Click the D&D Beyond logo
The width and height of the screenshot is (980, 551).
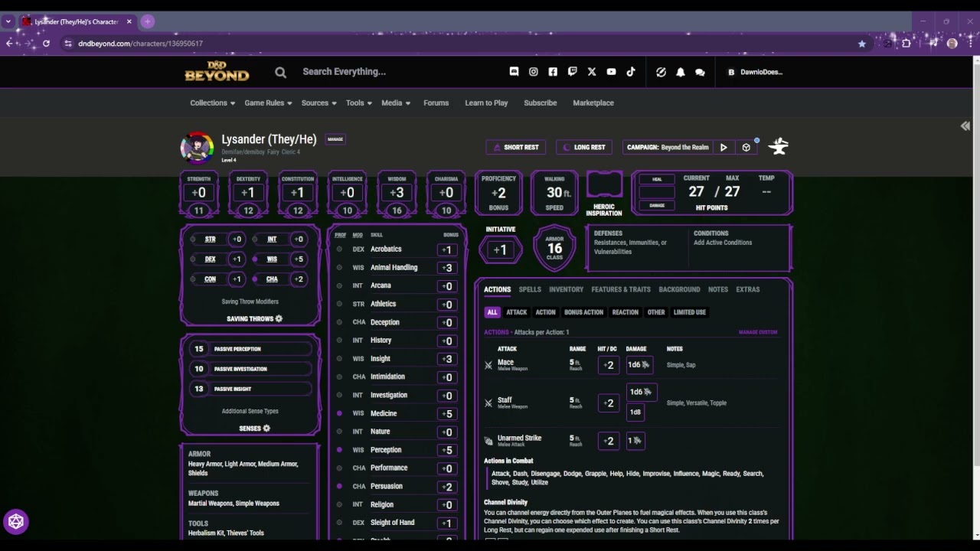(217, 71)
